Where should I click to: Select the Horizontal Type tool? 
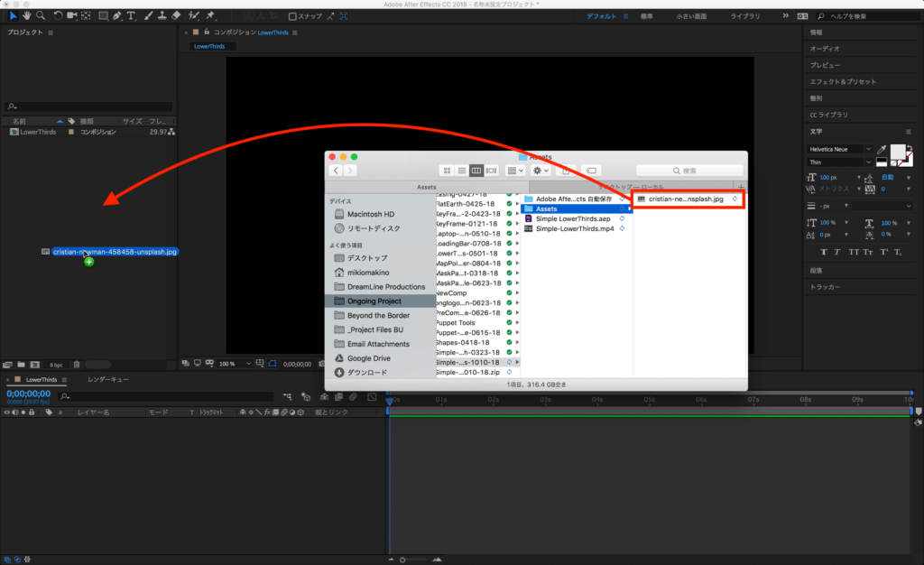tap(131, 16)
